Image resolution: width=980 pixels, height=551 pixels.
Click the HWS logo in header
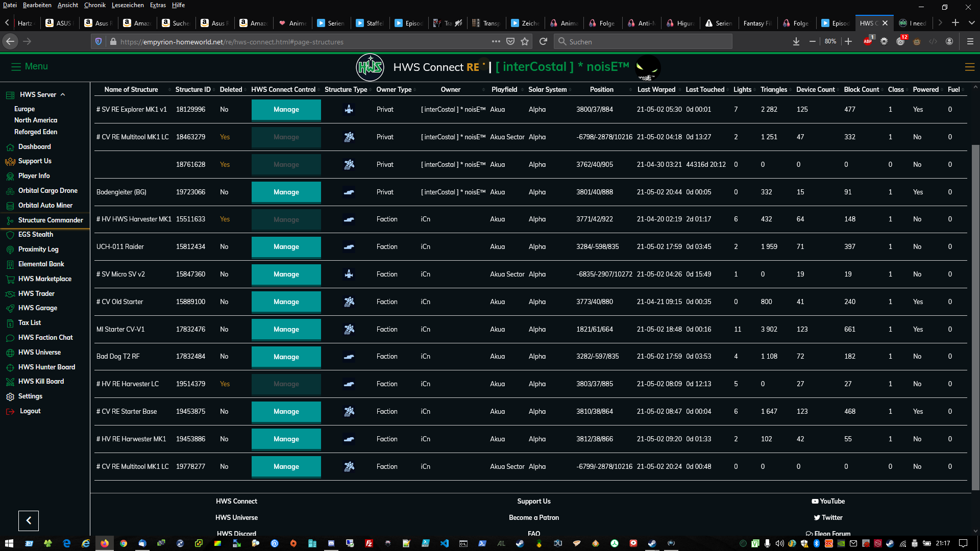click(370, 67)
